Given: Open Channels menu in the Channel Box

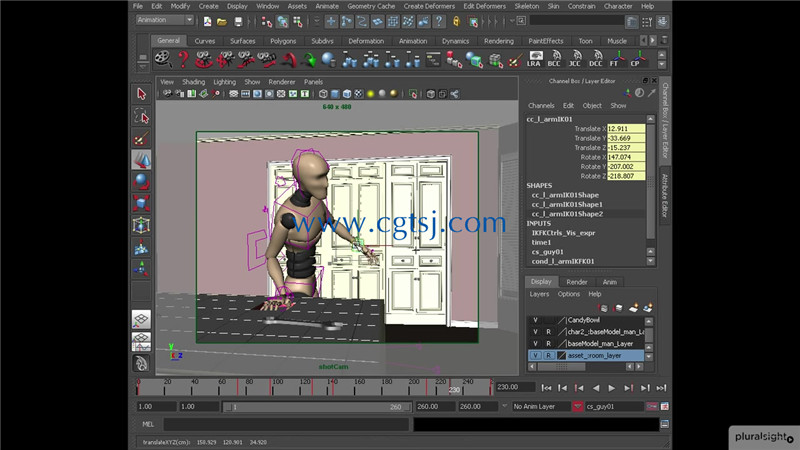Looking at the screenshot, I should [541, 106].
